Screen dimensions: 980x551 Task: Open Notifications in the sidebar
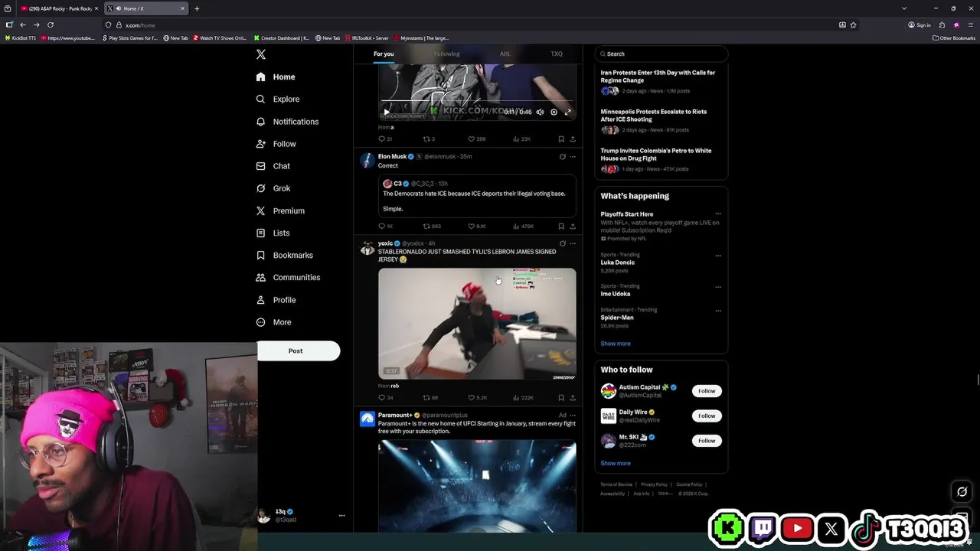(287, 122)
